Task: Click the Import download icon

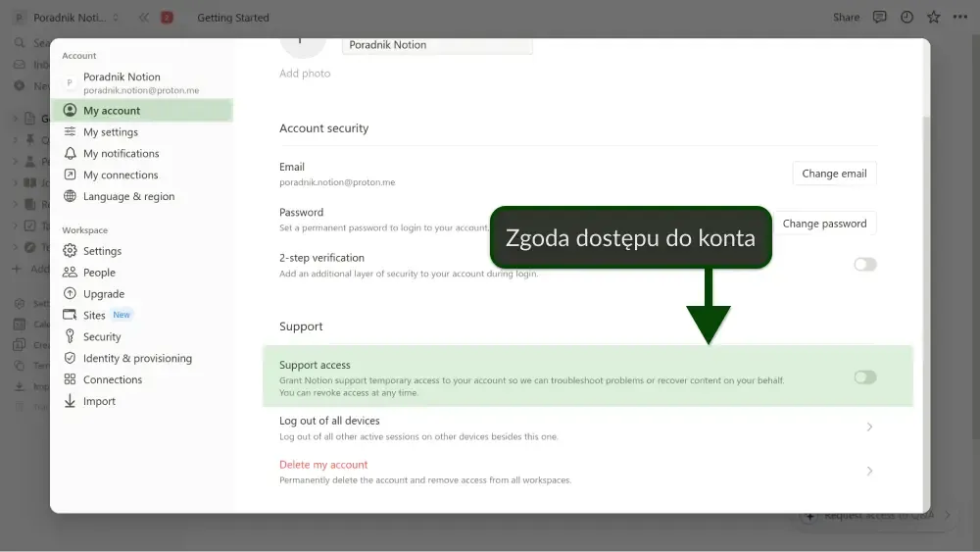Action: point(70,401)
